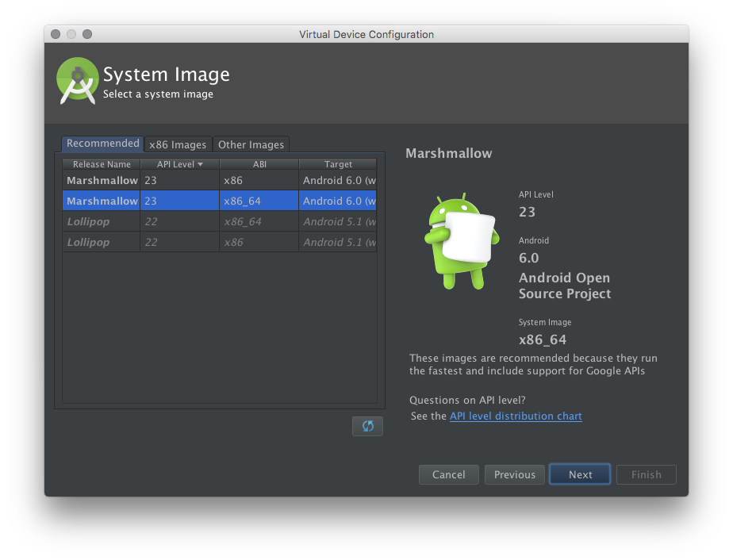Screen dimensions: 733x560
Task: Click the x86_64 ABI cell for Marshmallow
Action: tap(259, 201)
